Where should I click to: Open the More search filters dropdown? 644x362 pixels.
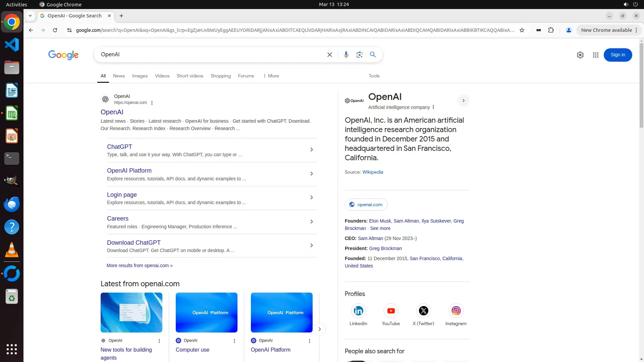tap(271, 76)
